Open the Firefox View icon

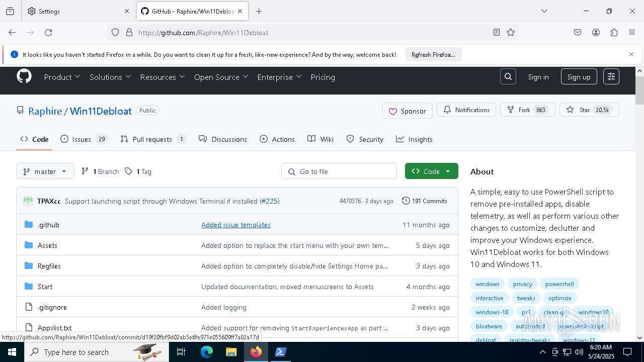coord(10,11)
